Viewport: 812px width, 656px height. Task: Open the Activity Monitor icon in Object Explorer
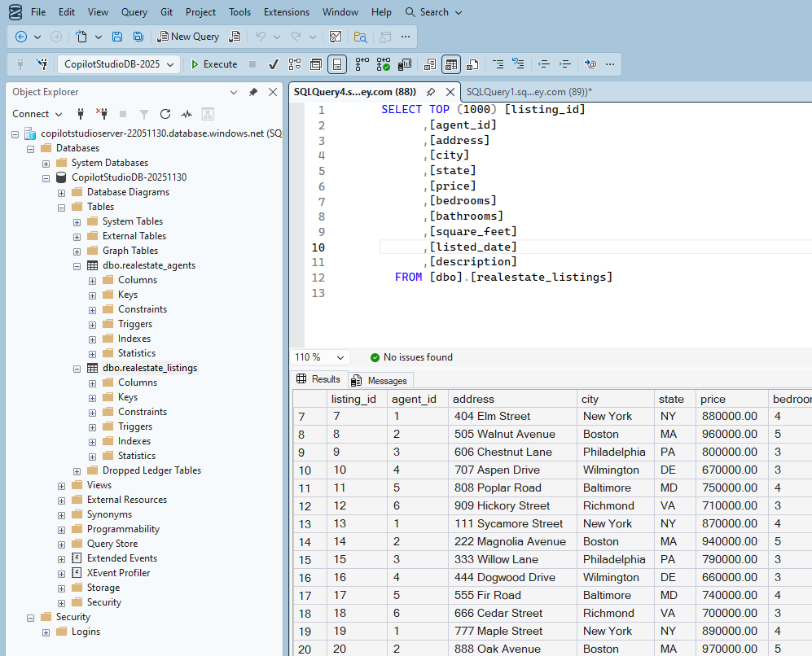point(187,114)
